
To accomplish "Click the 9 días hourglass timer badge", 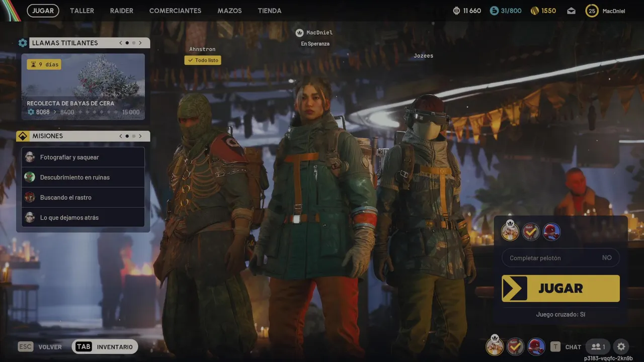I will click(x=44, y=64).
